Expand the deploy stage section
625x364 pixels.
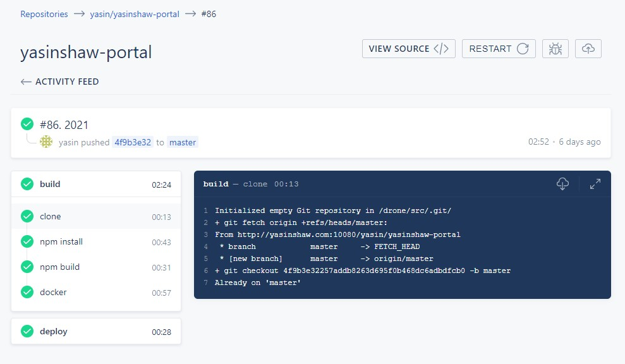pyautogui.click(x=96, y=332)
